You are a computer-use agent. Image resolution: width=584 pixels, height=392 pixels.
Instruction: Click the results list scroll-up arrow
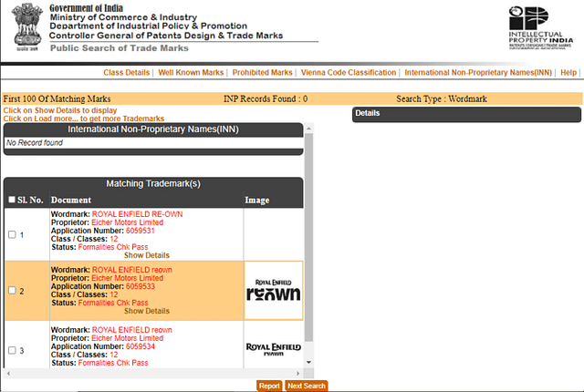pos(308,129)
